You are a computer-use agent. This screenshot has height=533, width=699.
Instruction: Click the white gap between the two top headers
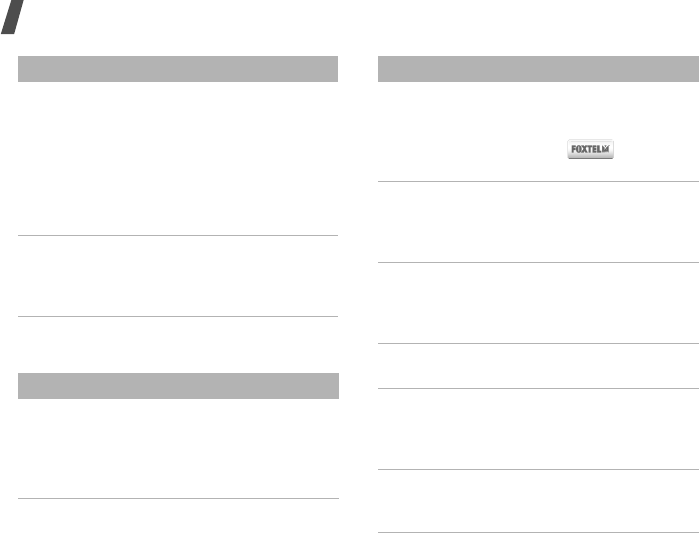click(359, 69)
